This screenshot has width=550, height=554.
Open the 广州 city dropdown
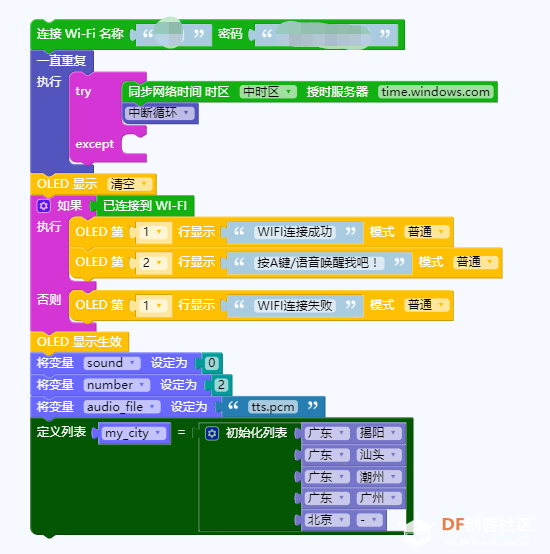pos(379,498)
